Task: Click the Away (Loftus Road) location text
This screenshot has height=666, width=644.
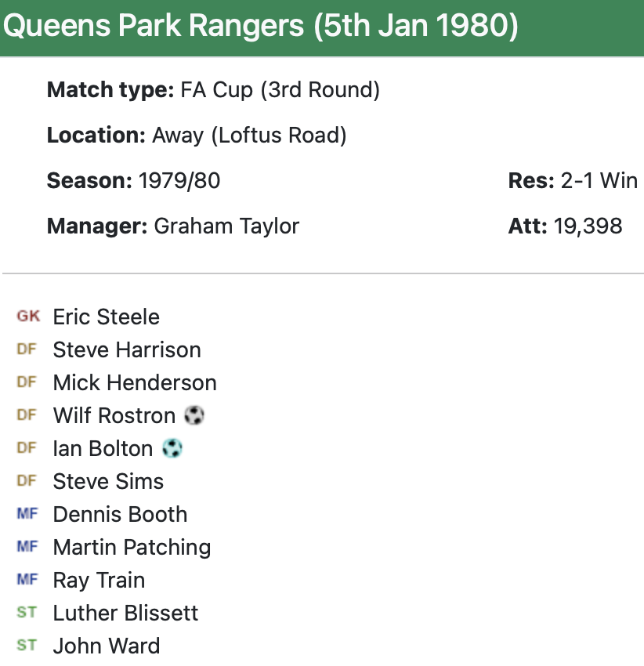Action: pos(249,136)
